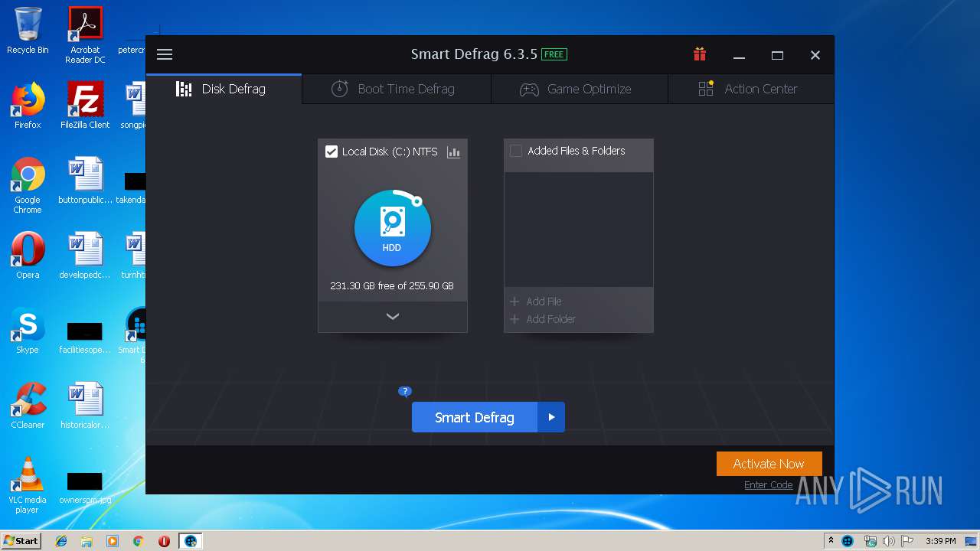Image resolution: width=980 pixels, height=551 pixels.
Task: Open Windows Media Player taskbar icon
Action: pos(113,541)
